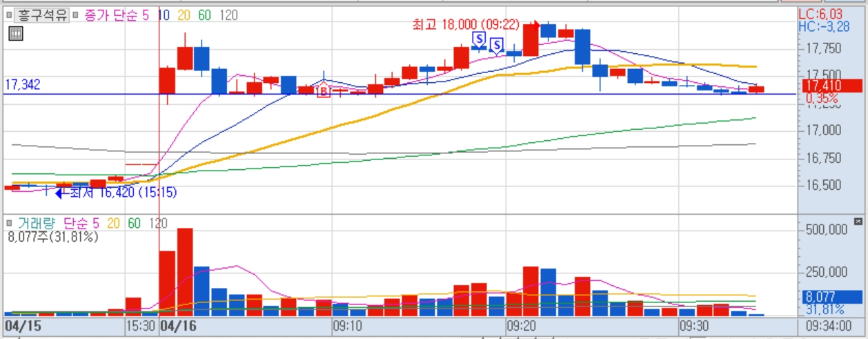Screen dimensions: 868x339
Task: Select the volume 단순 5 average label
Action: 81,224
